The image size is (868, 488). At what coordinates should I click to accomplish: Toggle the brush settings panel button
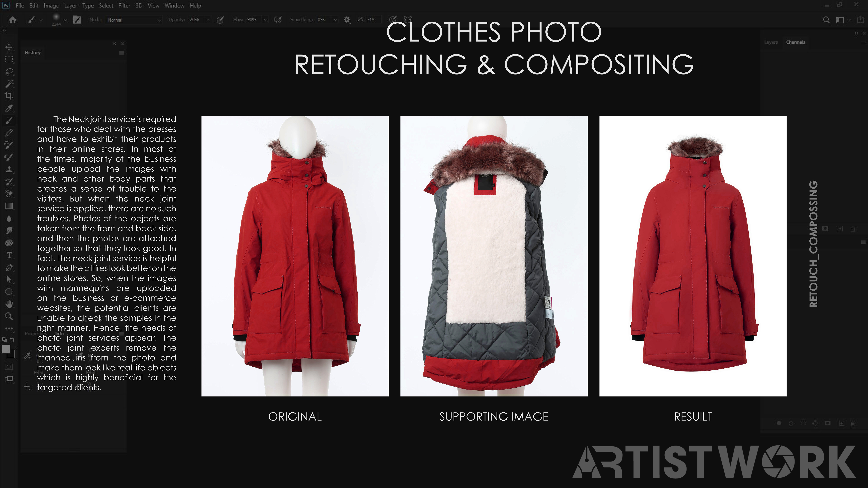click(77, 20)
